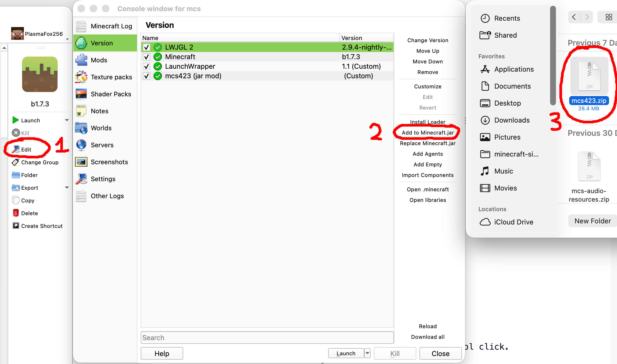
Task: Click the instance Folder icon
Action: click(16, 175)
